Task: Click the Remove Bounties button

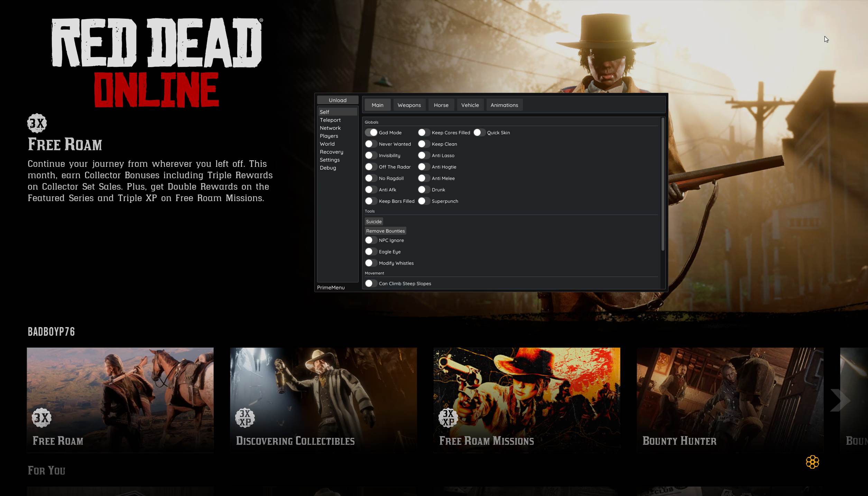Action: [385, 231]
